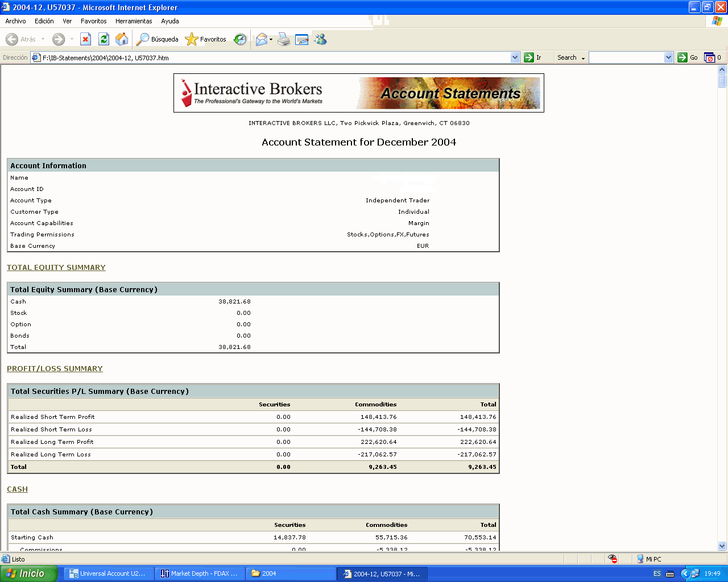This screenshot has height=582, width=728.
Task: Click the vertical scrollbar thumb
Action: [722, 81]
